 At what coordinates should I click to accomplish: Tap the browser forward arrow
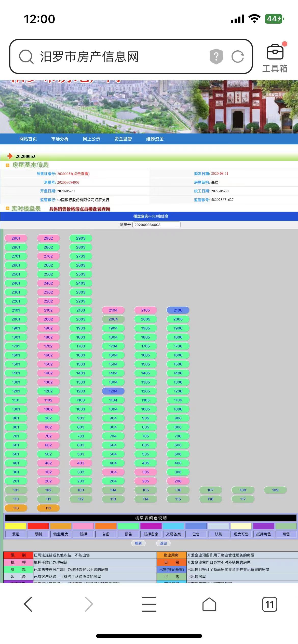pyautogui.click(x=89, y=604)
